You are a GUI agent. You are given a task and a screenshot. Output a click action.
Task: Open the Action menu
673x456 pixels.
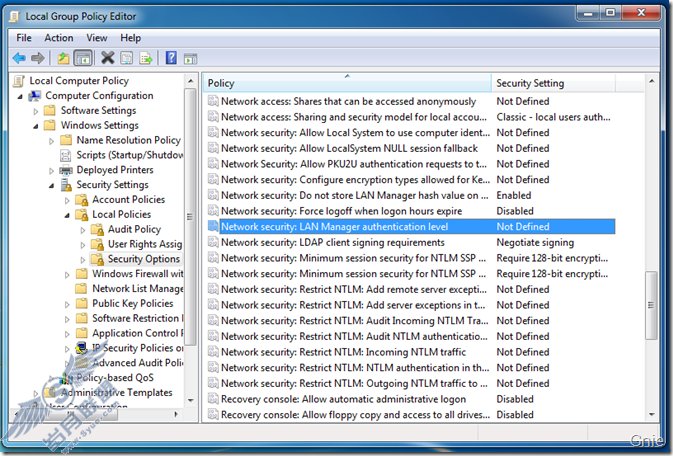pos(59,38)
